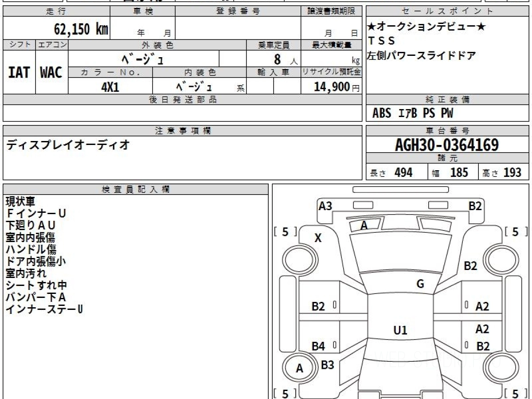The width and height of the screenshot is (532, 399).
Task: Click the 左側パワースライドドア line
Action: click(x=422, y=56)
